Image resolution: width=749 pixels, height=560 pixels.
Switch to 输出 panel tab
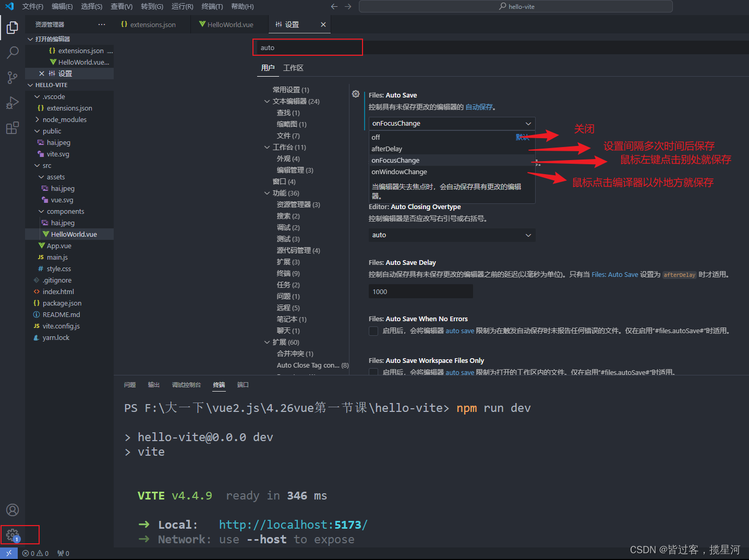(x=153, y=385)
